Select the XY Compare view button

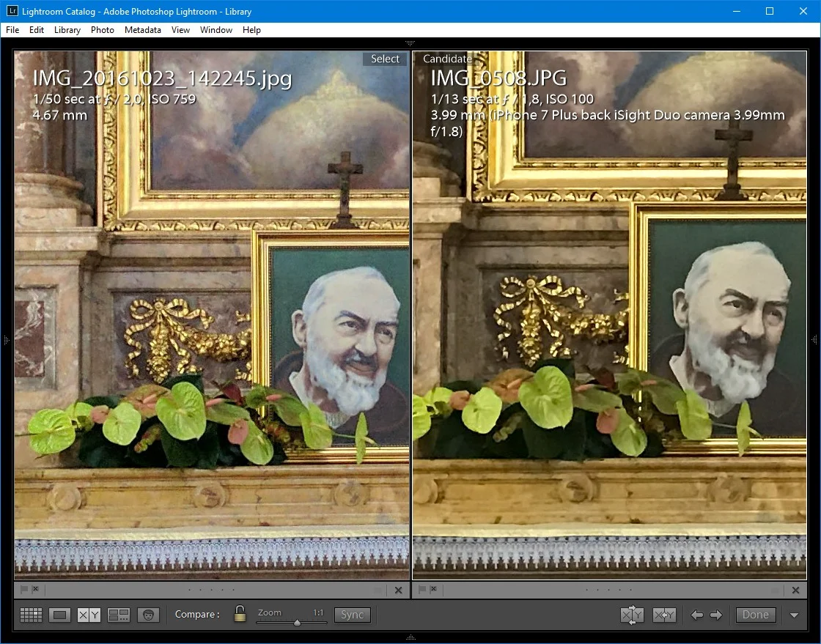(x=89, y=615)
